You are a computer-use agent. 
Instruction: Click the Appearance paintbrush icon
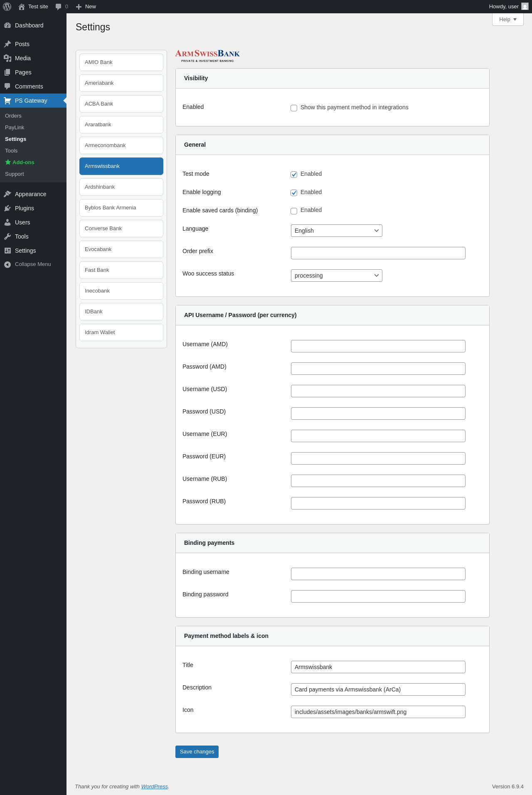pyautogui.click(x=7, y=194)
